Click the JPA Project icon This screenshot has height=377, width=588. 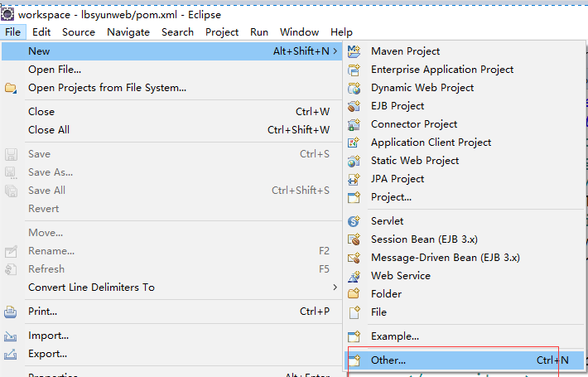[x=354, y=179]
